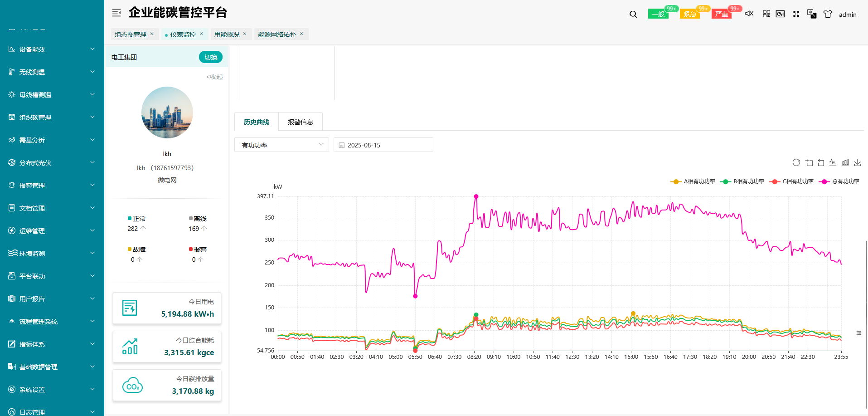
Task: Switch chart to bar chart view
Action: (x=845, y=162)
